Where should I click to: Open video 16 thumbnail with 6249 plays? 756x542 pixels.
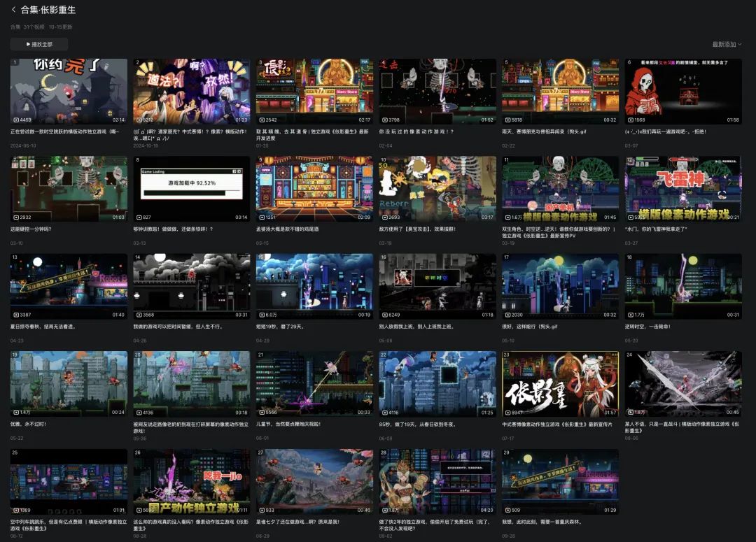(x=437, y=287)
